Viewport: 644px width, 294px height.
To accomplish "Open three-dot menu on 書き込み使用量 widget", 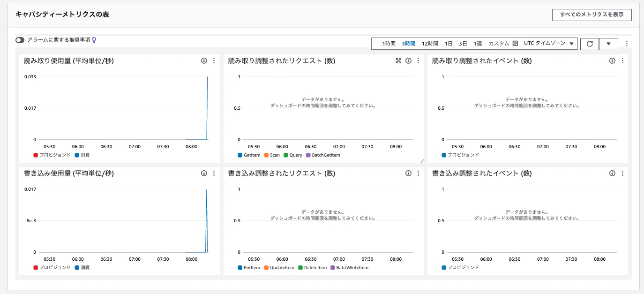I will (214, 173).
